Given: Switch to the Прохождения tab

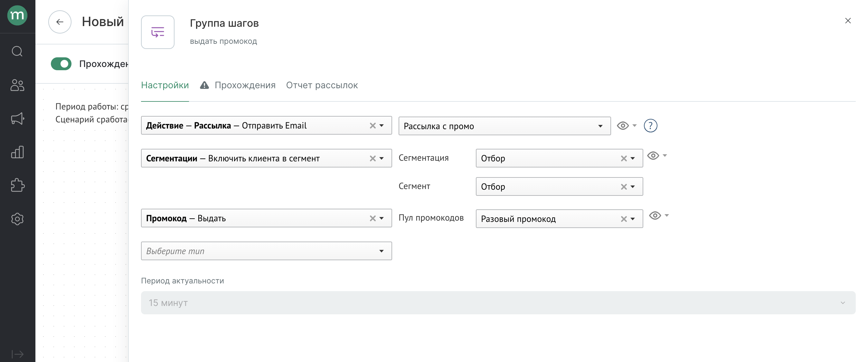Looking at the screenshot, I should pyautogui.click(x=245, y=85).
